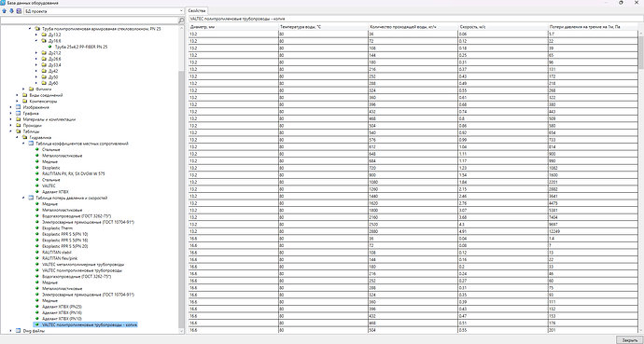This screenshot has width=644, height=344.
Task: Click green bullet of Адепант ХПВХ (PN25)
Action: (37, 307)
